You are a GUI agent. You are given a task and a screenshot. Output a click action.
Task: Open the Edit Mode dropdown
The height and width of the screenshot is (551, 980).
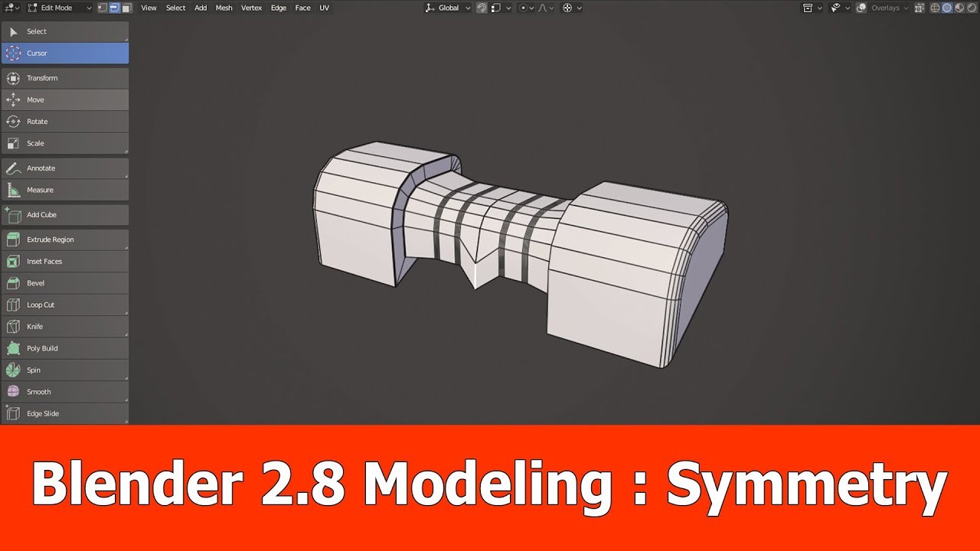[59, 8]
